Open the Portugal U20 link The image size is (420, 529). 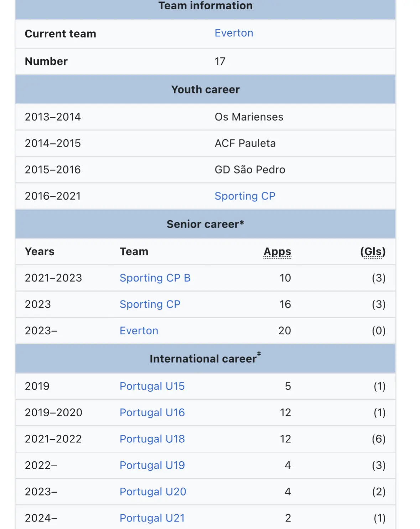[x=153, y=492]
